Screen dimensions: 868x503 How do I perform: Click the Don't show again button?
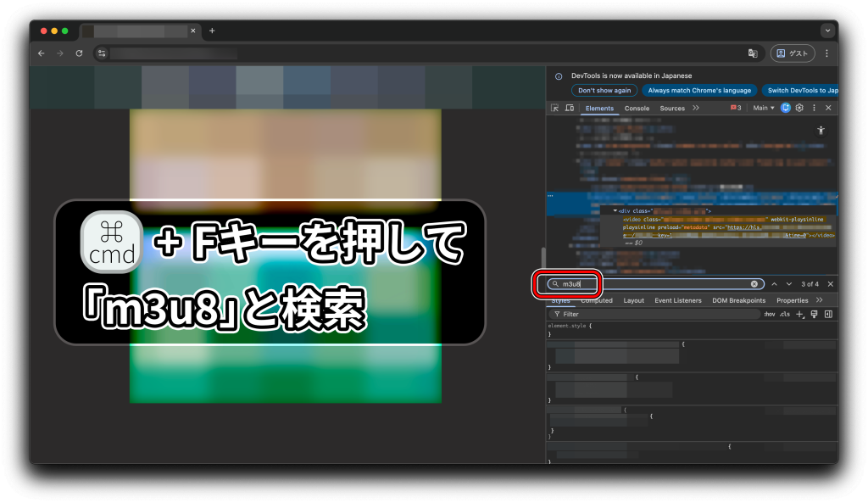tap(604, 90)
